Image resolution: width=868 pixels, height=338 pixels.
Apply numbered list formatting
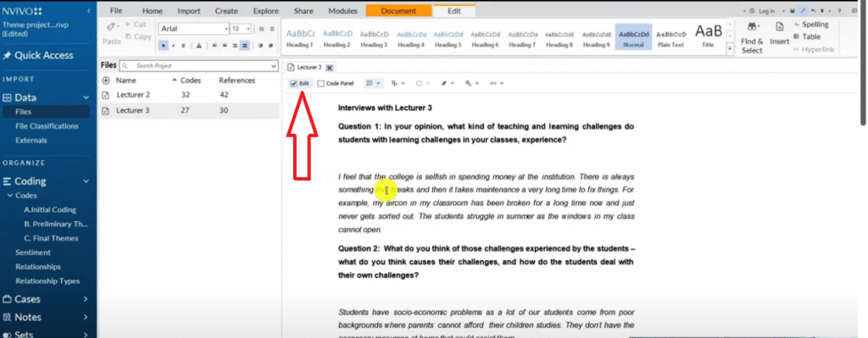[x=271, y=29]
